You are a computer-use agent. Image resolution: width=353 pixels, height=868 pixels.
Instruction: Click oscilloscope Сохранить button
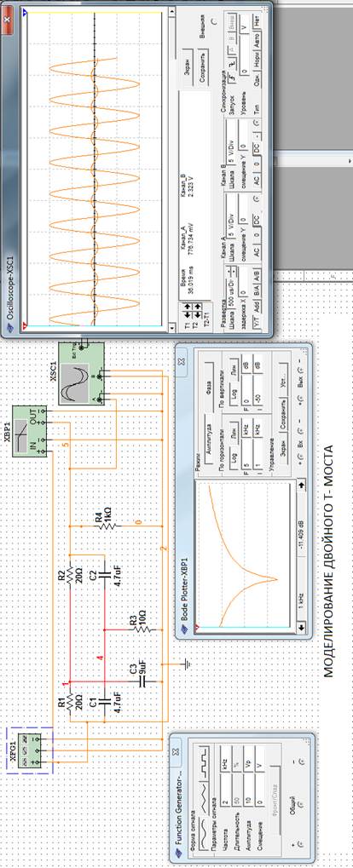pos(202,67)
